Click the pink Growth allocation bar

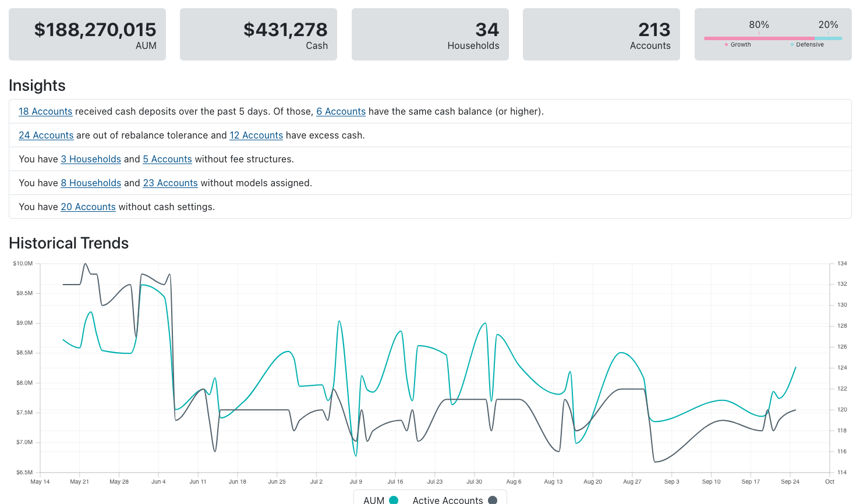(x=759, y=38)
